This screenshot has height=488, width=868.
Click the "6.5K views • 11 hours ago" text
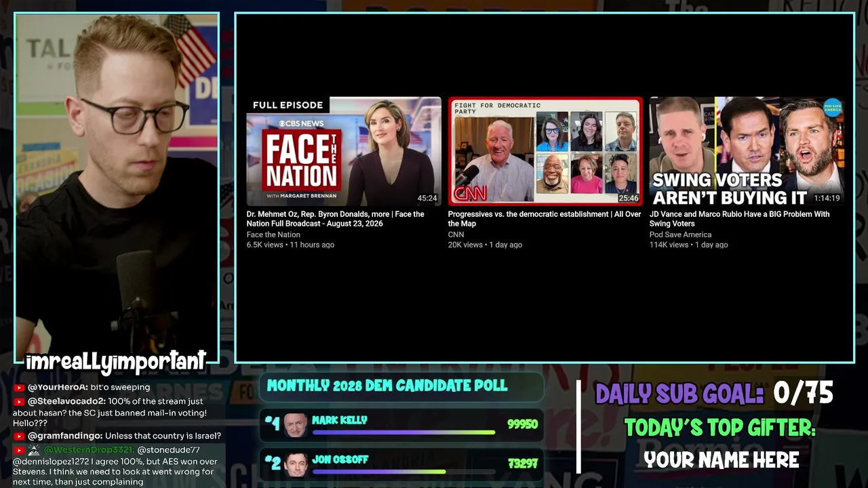coord(290,245)
